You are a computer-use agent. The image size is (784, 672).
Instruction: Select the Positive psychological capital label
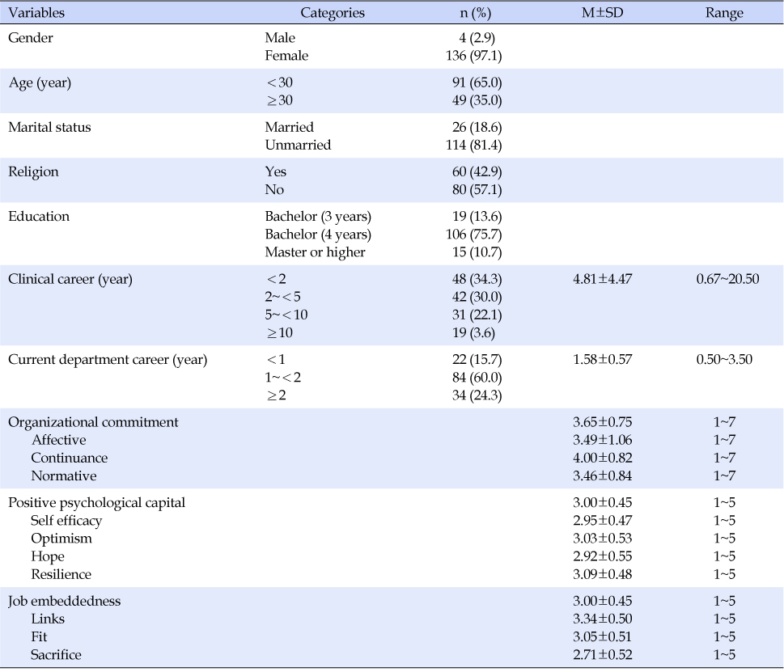(x=96, y=502)
